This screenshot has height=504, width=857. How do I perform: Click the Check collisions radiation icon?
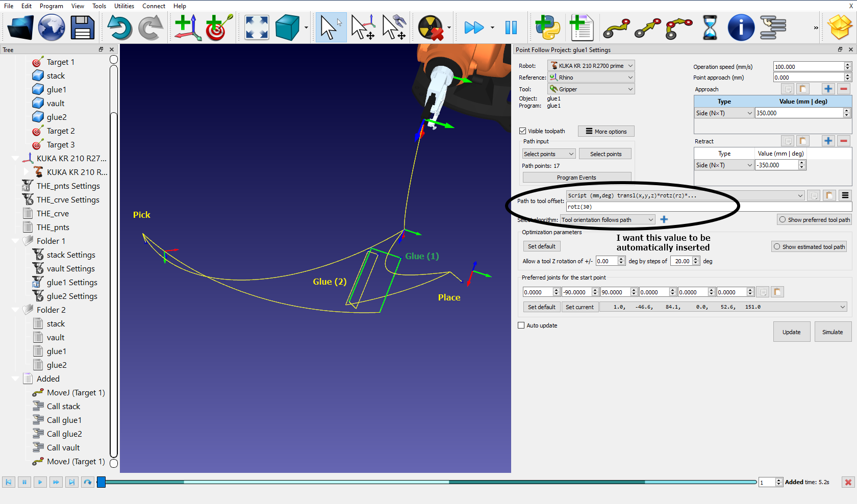click(x=430, y=28)
